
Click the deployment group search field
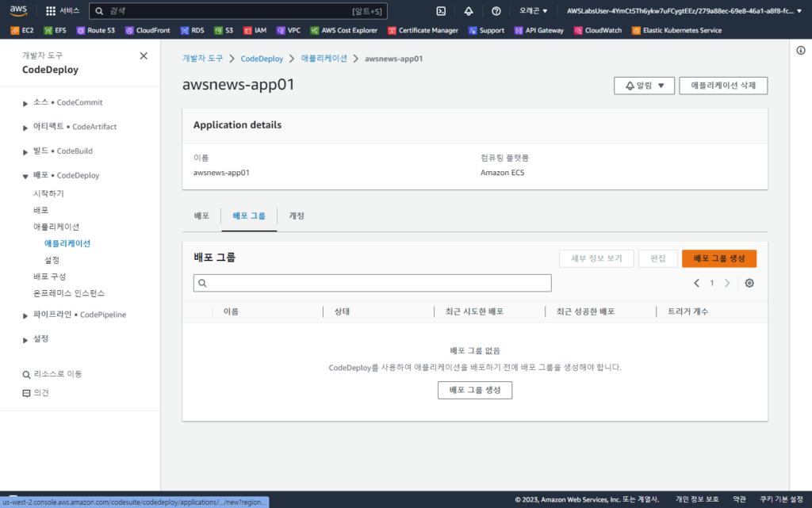point(373,283)
